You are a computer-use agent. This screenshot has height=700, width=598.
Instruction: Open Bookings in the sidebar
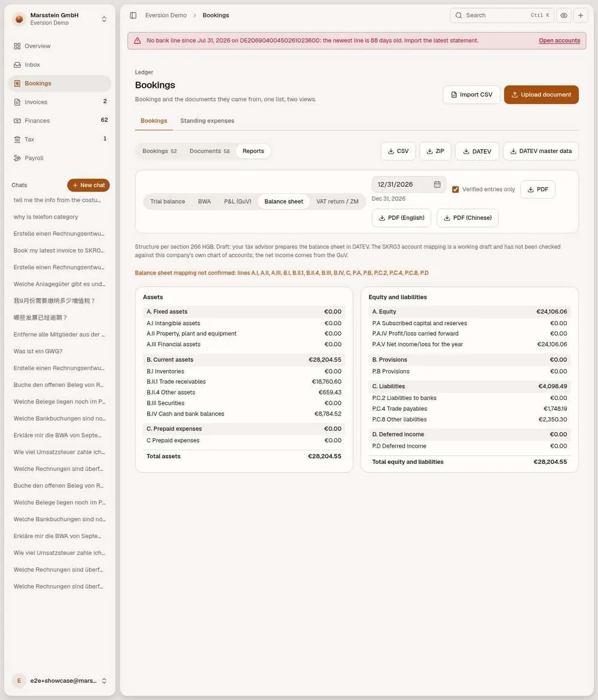click(x=60, y=84)
